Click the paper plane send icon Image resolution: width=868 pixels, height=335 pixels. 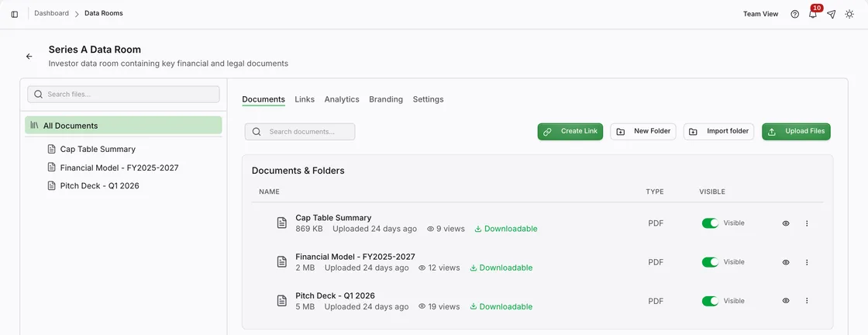tap(831, 15)
